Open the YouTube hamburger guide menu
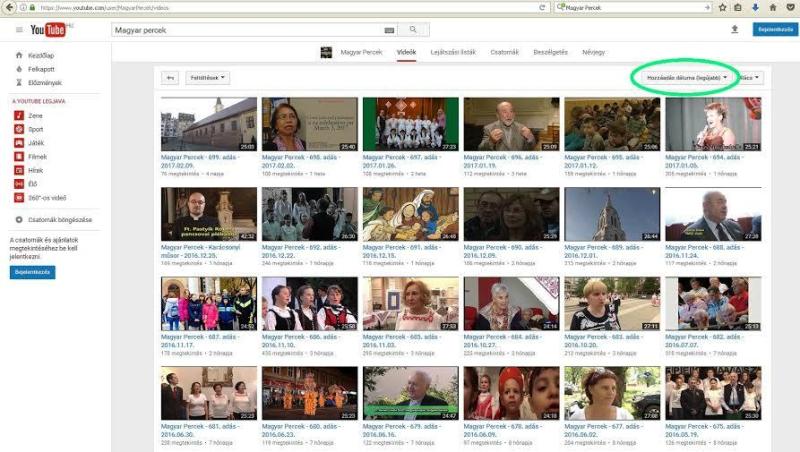Viewport: 800px width, 452px height. click(18, 30)
